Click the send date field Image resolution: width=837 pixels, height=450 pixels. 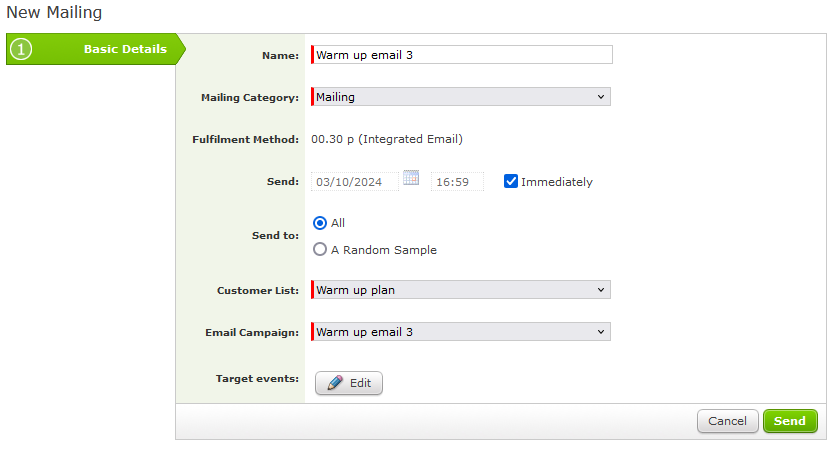point(355,182)
